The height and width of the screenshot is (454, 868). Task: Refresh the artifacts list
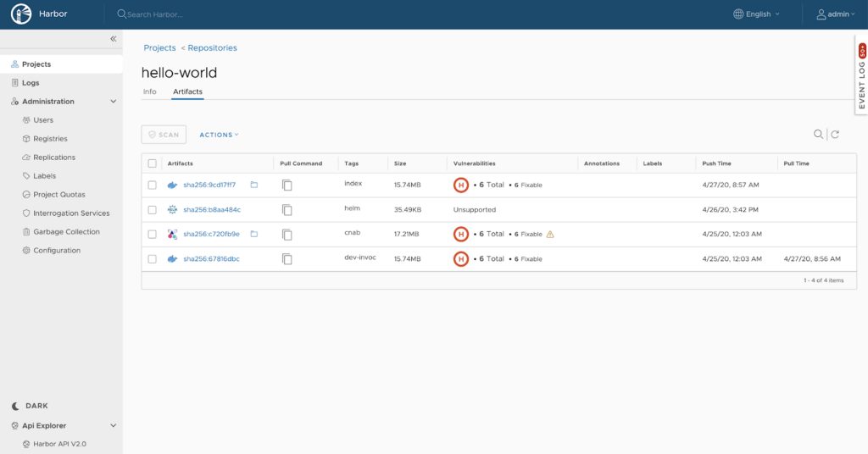click(x=835, y=134)
